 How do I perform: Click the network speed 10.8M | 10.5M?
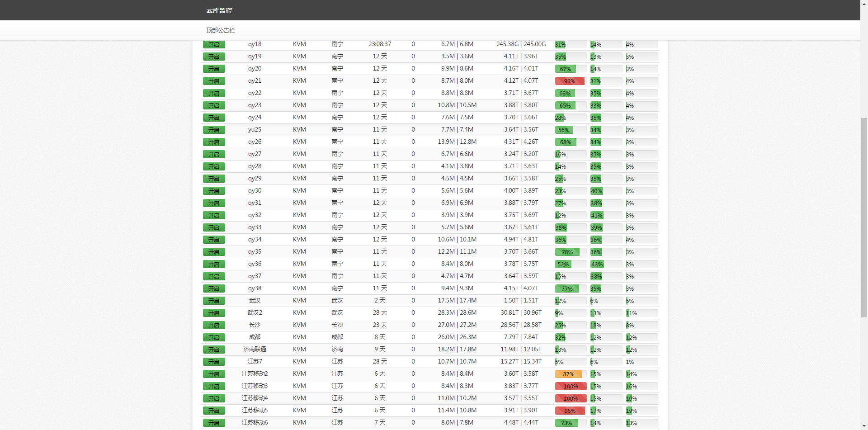click(x=457, y=105)
